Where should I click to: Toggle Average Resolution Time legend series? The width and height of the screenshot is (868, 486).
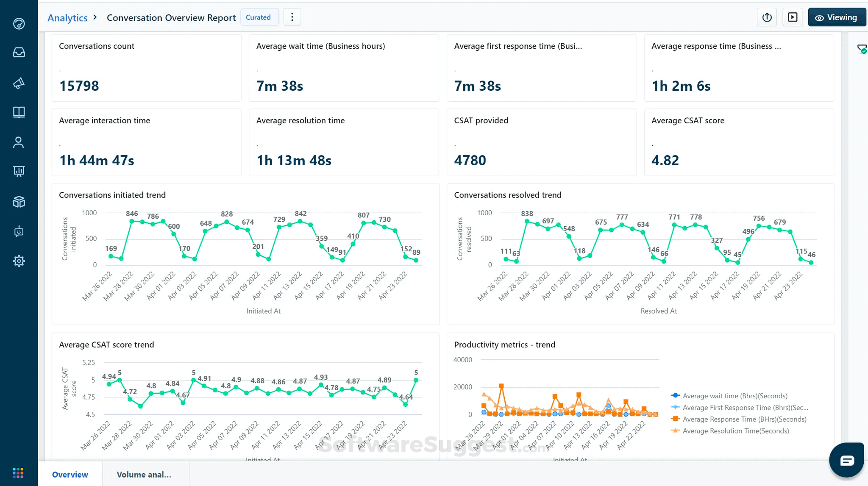click(x=735, y=431)
